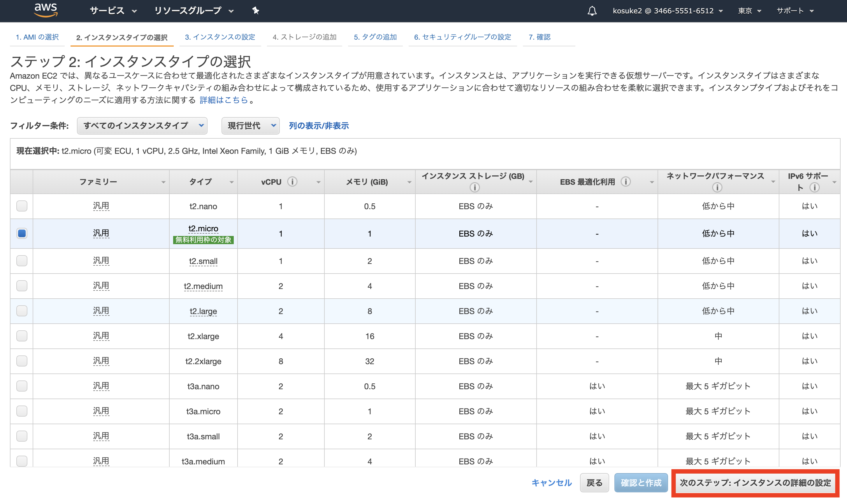Click the instance storage info icon
847x504 pixels.
[475, 187]
